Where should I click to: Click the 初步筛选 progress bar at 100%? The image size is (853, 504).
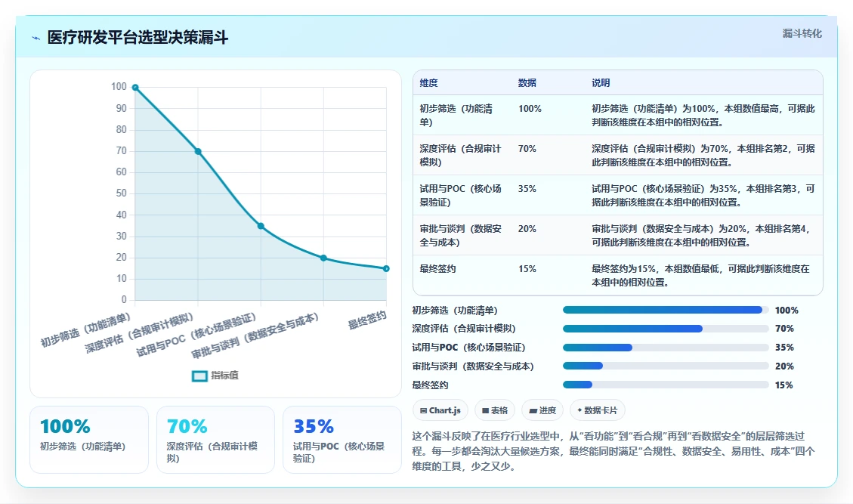pos(666,311)
